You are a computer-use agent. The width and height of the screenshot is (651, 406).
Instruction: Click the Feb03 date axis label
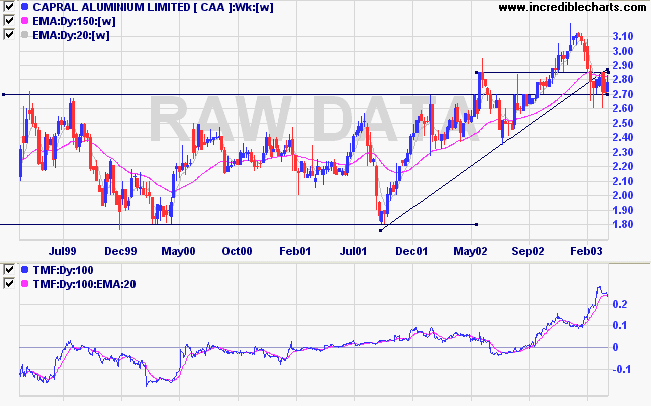click(586, 251)
